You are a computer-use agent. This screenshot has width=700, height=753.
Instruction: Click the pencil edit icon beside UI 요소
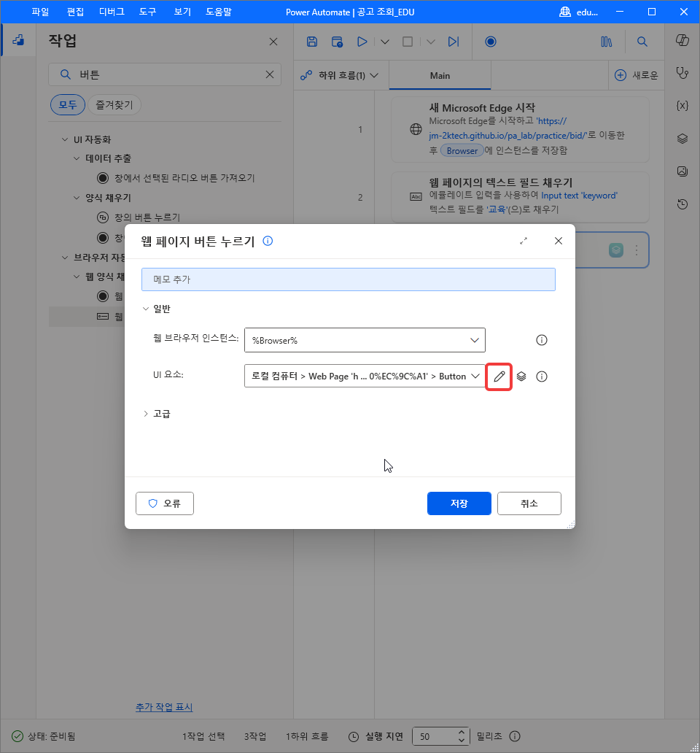coord(499,376)
